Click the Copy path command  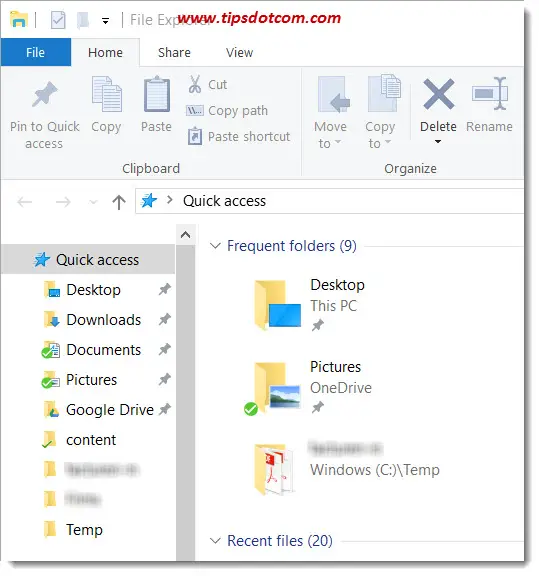[227, 111]
